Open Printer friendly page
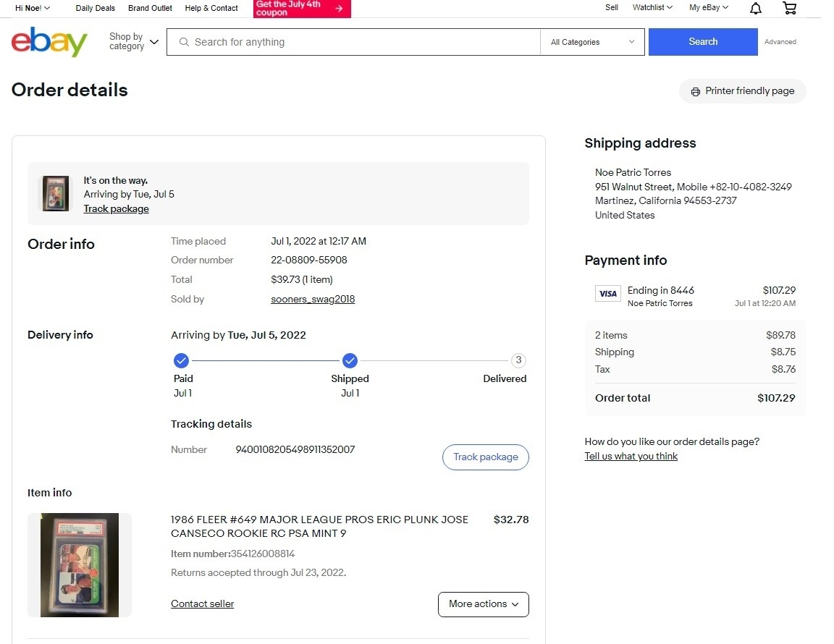This screenshot has height=644, width=834. coord(743,91)
